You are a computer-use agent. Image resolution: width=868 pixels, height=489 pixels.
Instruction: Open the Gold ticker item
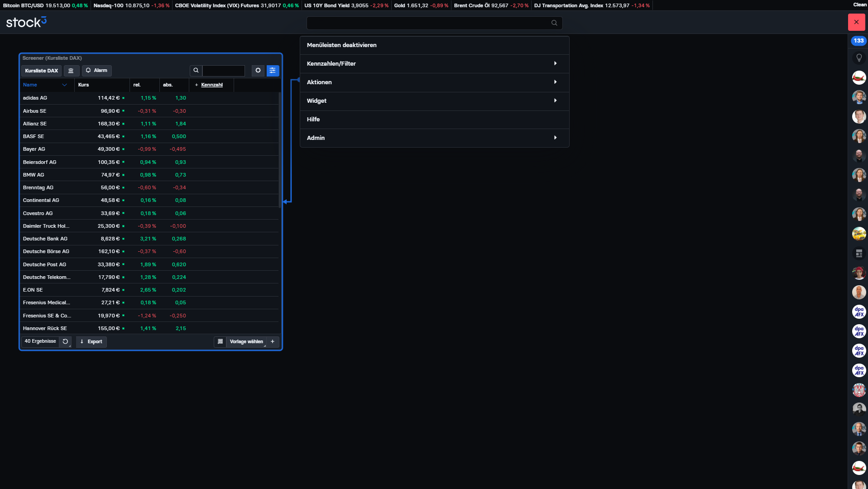click(421, 5)
